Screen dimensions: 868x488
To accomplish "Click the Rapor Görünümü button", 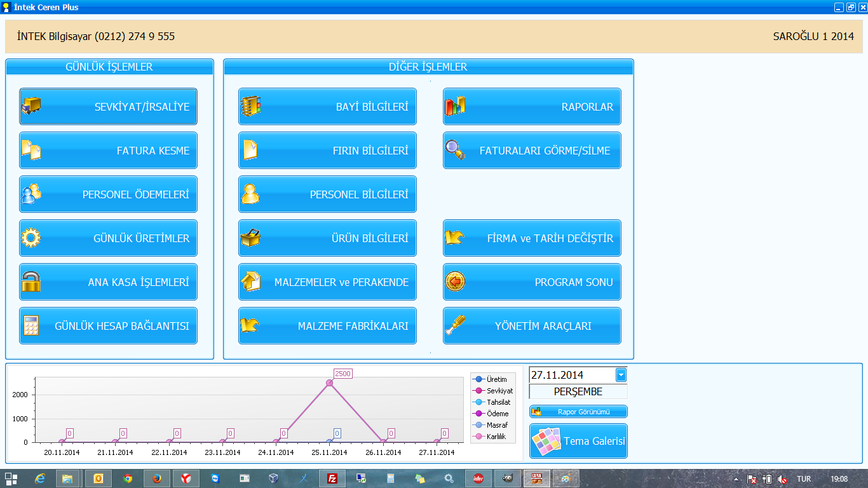I will click(x=578, y=412).
